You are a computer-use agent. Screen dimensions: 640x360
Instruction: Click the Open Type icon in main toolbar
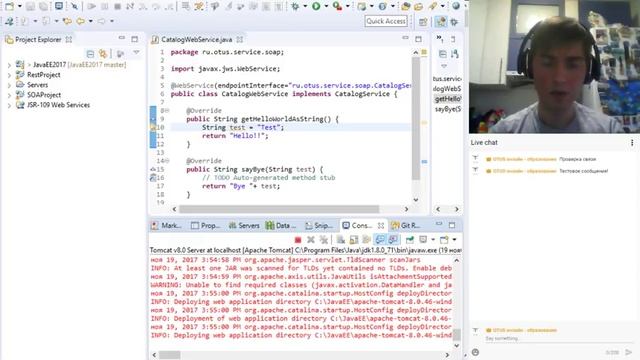[x=405, y=6]
